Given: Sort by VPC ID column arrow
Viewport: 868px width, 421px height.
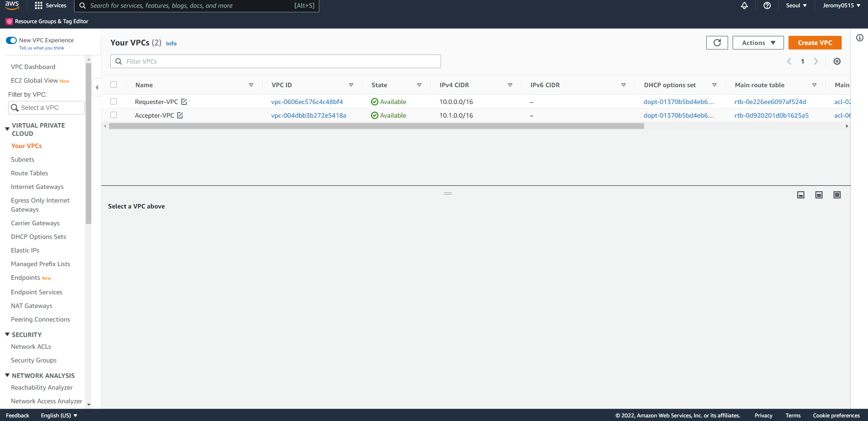Looking at the screenshot, I should 351,85.
